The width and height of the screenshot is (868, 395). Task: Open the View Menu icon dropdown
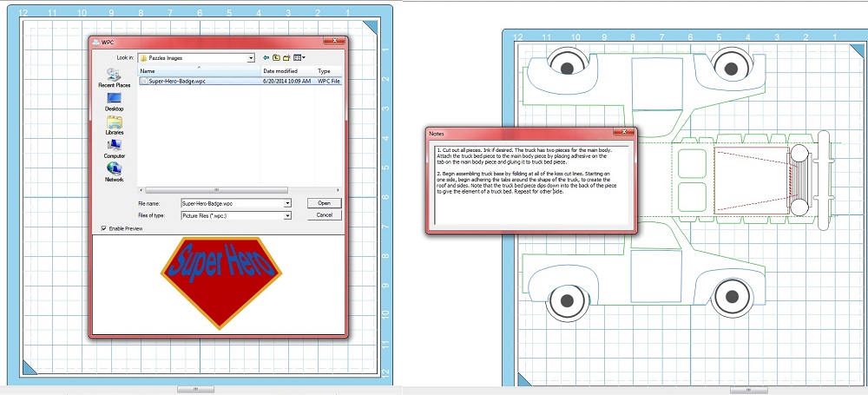tap(299, 57)
